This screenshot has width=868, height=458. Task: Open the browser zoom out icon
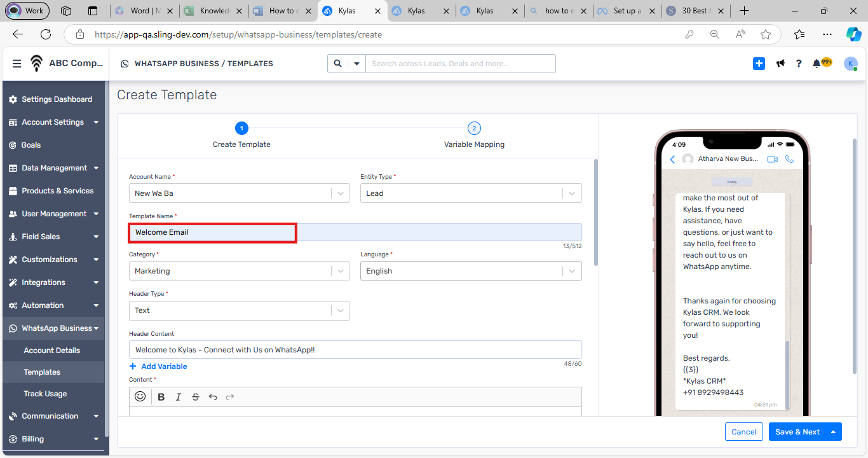pos(715,34)
